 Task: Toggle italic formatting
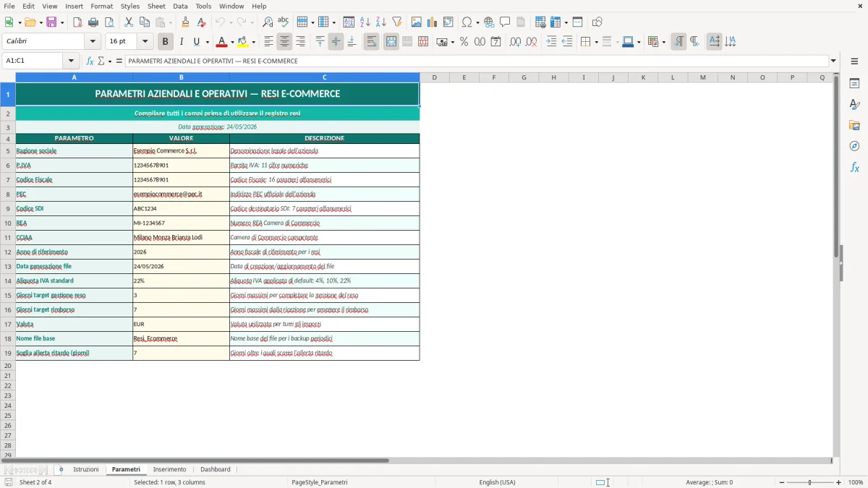coord(181,42)
